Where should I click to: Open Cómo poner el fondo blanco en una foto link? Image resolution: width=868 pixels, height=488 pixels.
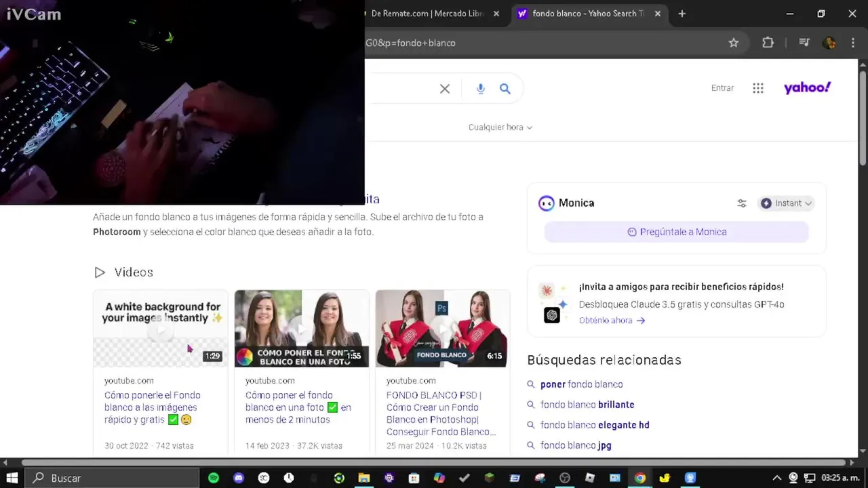[x=298, y=407]
